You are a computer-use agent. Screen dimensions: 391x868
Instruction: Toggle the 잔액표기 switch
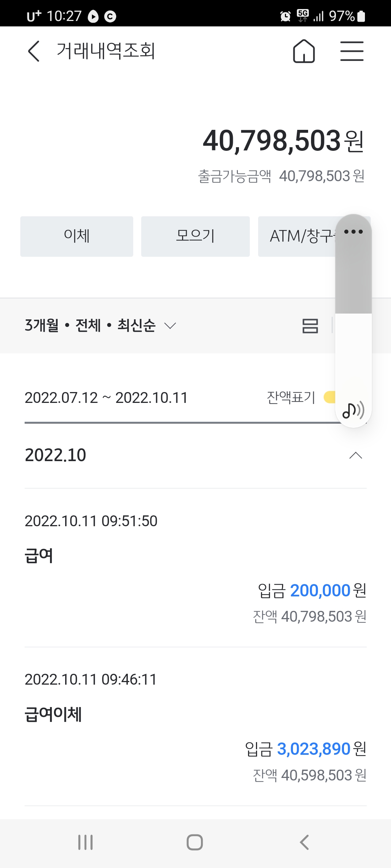329,397
